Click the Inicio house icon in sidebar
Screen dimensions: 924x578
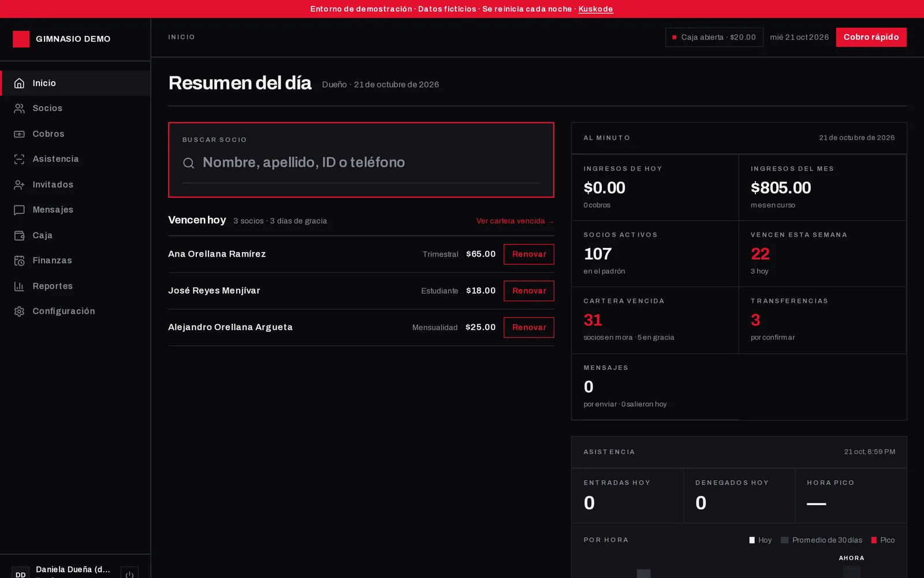point(19,83)
